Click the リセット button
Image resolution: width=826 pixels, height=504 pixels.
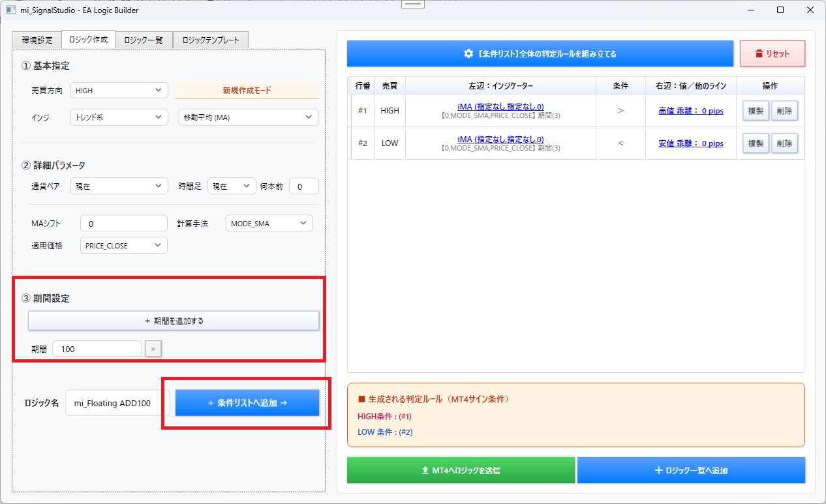click(x=772, y=53)
